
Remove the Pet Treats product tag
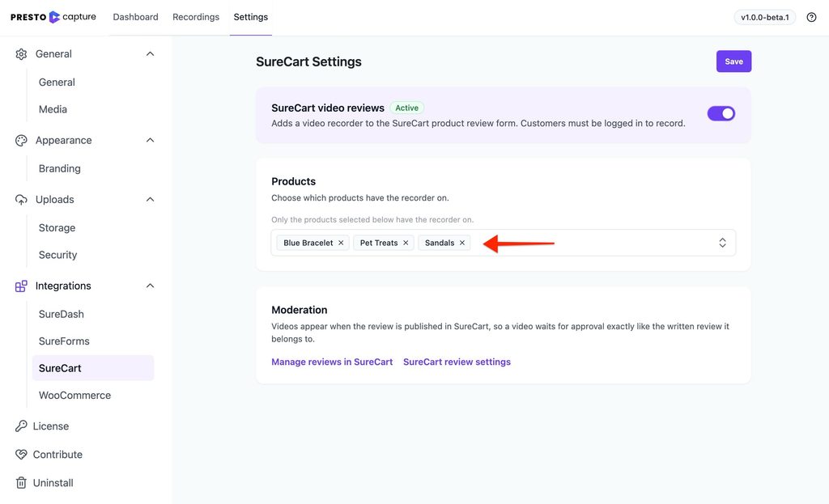406,243
